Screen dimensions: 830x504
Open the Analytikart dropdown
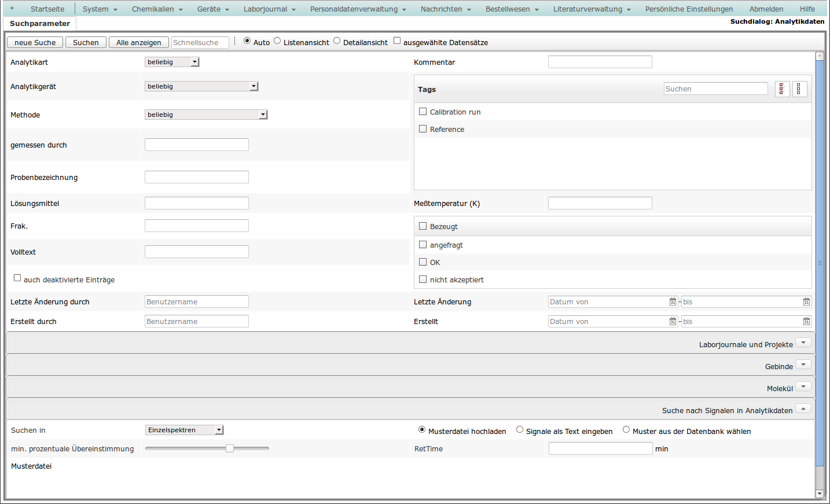[x=172, y=62]
